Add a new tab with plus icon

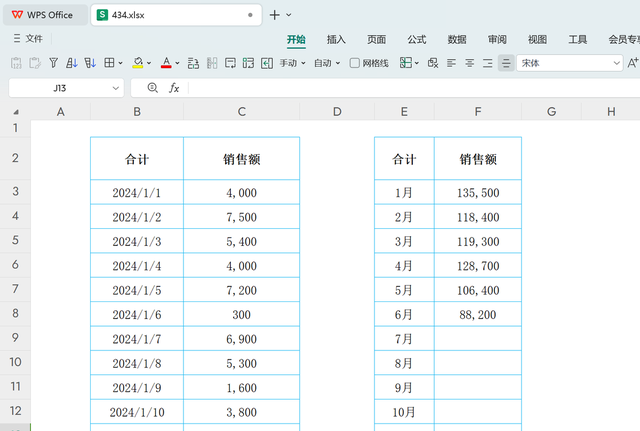tap(275, 15)
